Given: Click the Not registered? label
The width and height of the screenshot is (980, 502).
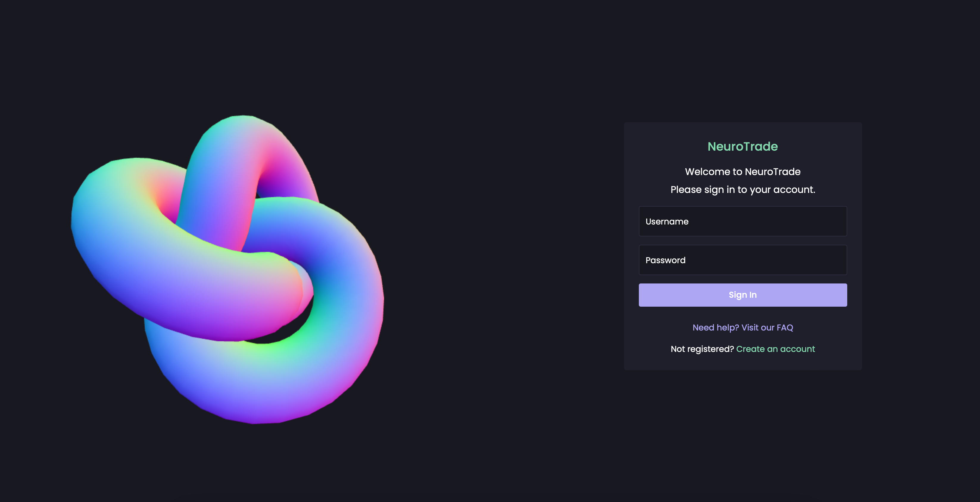Looking at the screenshot, I should click(x=702, y=349).
